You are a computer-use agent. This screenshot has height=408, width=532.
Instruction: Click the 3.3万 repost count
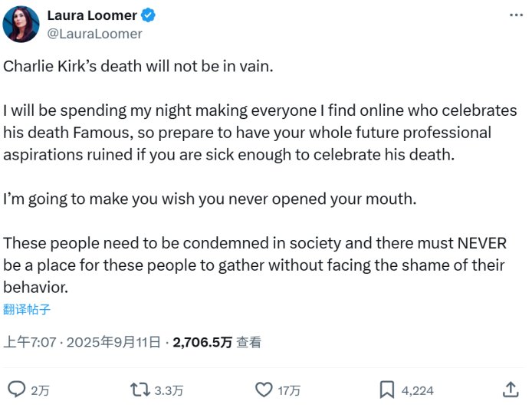tap(169, 390)
